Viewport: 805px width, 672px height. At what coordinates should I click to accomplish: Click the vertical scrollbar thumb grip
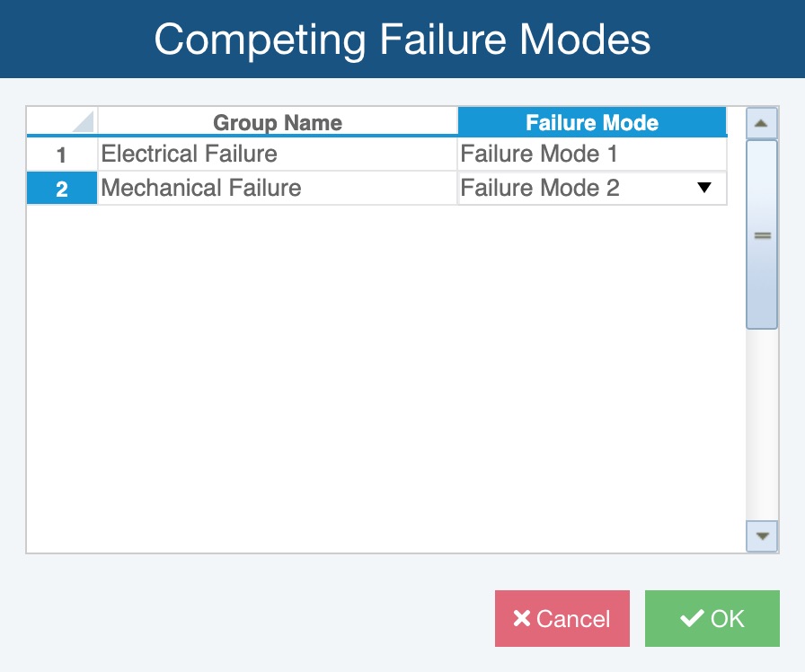[762, 235]
